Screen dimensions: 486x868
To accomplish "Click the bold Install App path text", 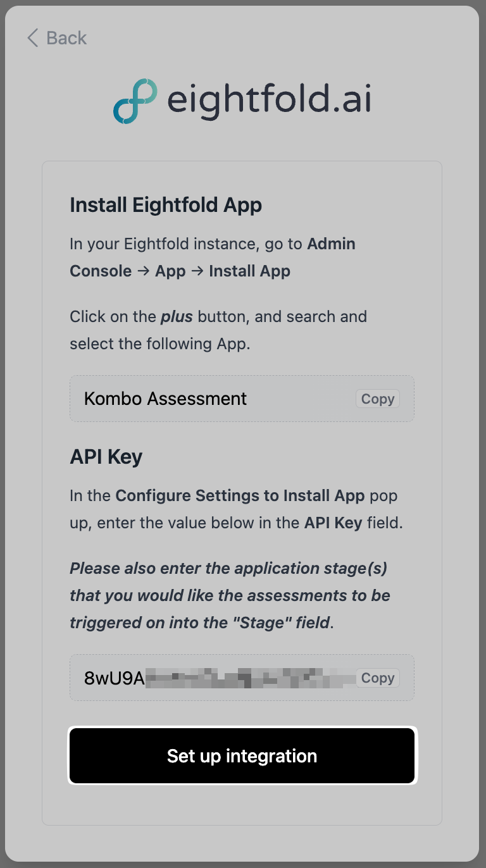I will click(249, 271).
